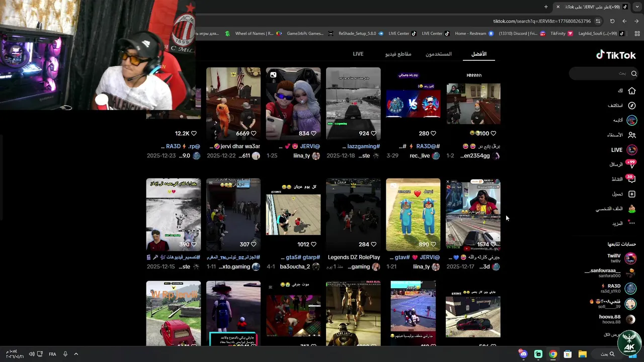Like the video with 284 likes
The image size is (644, 362).
373,244
